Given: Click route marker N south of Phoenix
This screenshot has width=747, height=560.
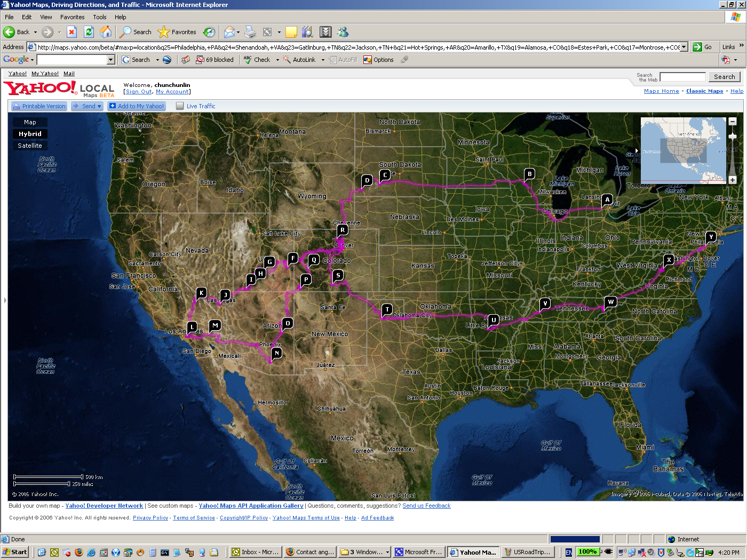Looking at the screenshot, I should 276,353.
